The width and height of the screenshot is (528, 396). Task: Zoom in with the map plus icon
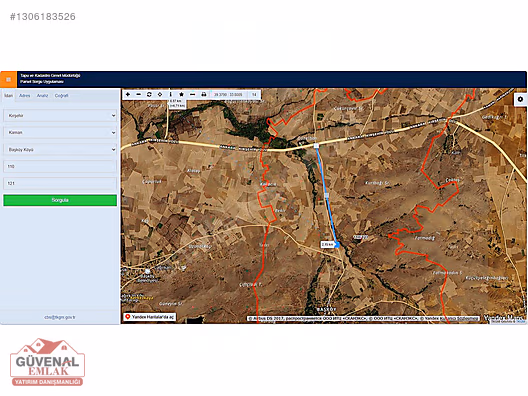(x=128, y=95)
